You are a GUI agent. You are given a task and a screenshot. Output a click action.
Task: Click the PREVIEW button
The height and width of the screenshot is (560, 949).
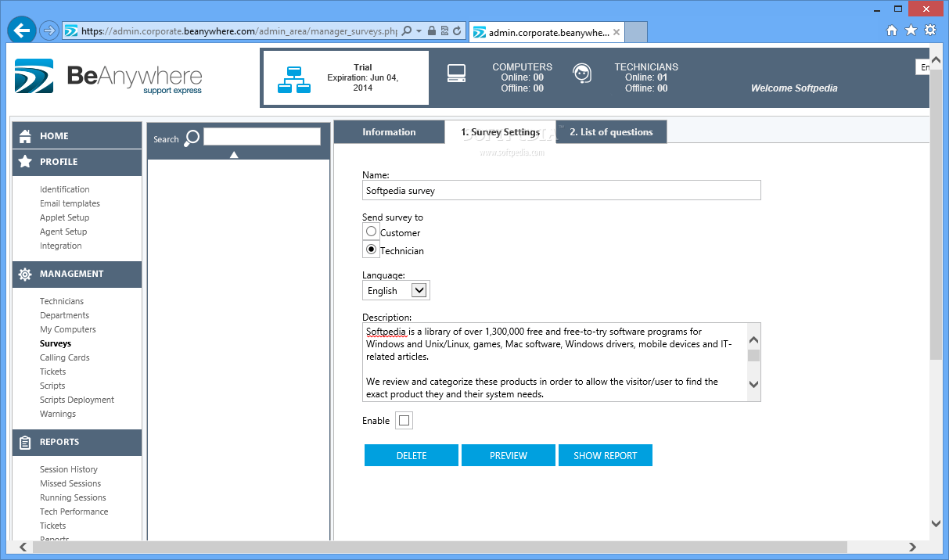pyautogui.click(x=509, y=455)
